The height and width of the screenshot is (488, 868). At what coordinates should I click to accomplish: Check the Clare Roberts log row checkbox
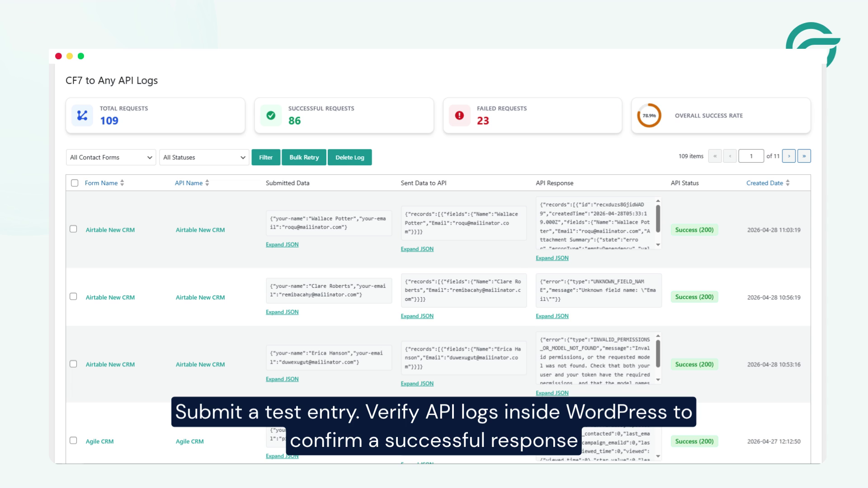point(73,296)
